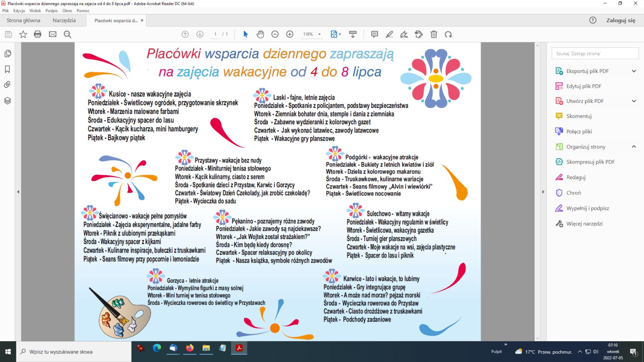Screen dimensions: 644x362
Task: Switch to Strona główna tab
Action: click(23, 20)
